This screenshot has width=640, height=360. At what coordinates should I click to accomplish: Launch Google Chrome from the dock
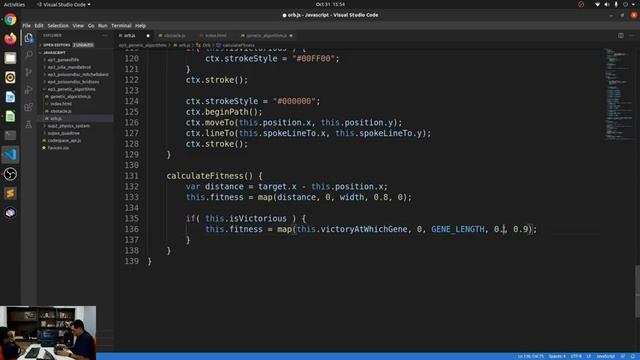(x=10, y=19)
